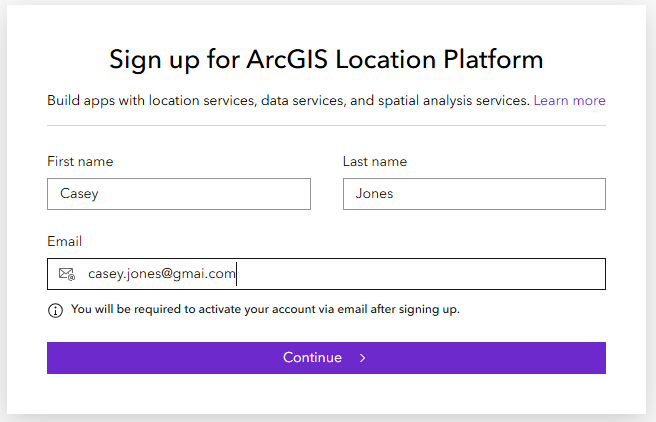Click the envelope icon in Email field
The height and width of the screenshot is (422, 656).
tap(67, 274)
